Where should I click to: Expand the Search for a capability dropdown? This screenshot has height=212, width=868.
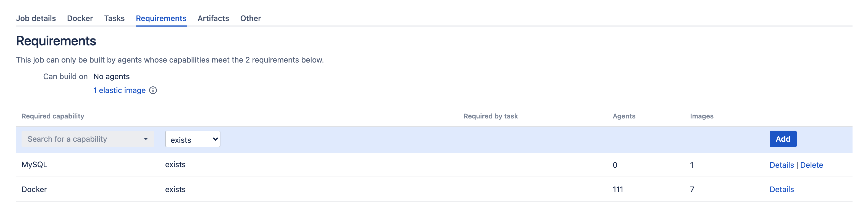tap(88, 139)
